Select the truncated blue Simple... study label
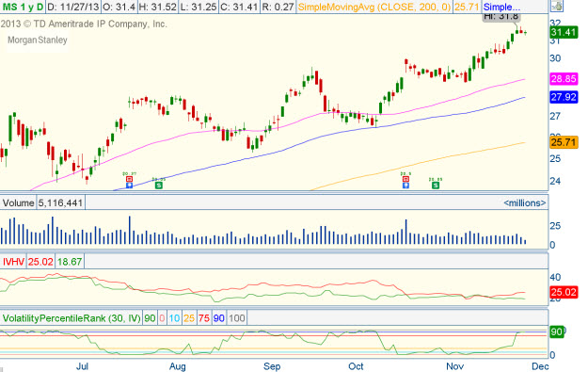The height and width of the screenshot is (372, 588). (501, 7)
